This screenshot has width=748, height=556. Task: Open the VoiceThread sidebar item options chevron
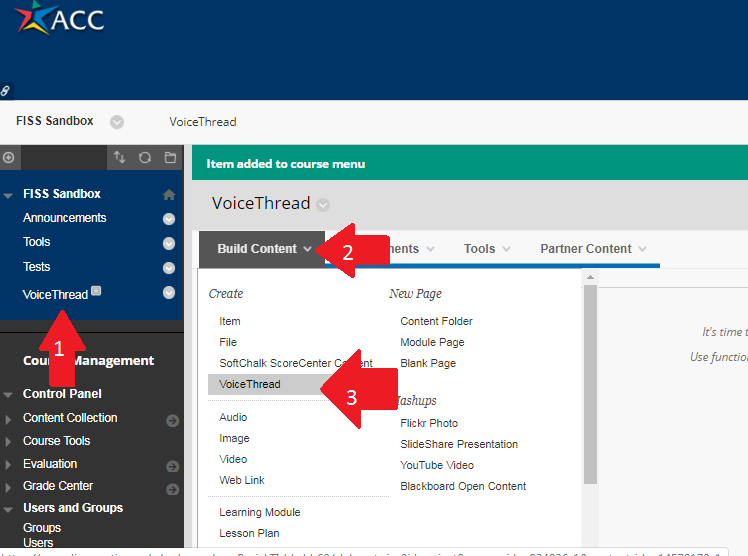coord(169,292)
